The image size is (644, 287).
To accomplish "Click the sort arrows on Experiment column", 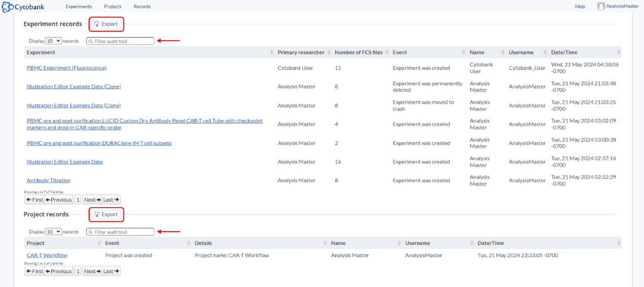I will [272, 52].
